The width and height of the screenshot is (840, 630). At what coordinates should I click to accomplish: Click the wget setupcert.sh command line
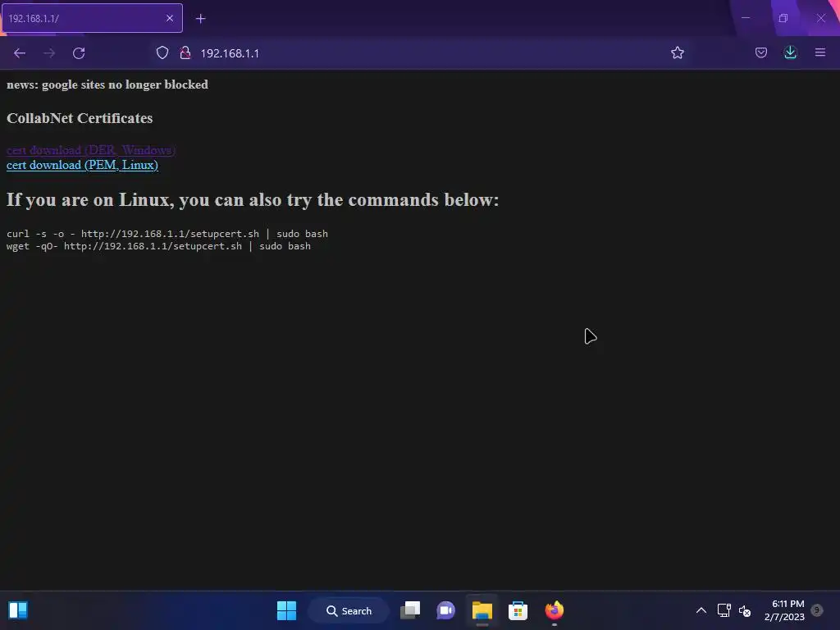tap(158, 246)
